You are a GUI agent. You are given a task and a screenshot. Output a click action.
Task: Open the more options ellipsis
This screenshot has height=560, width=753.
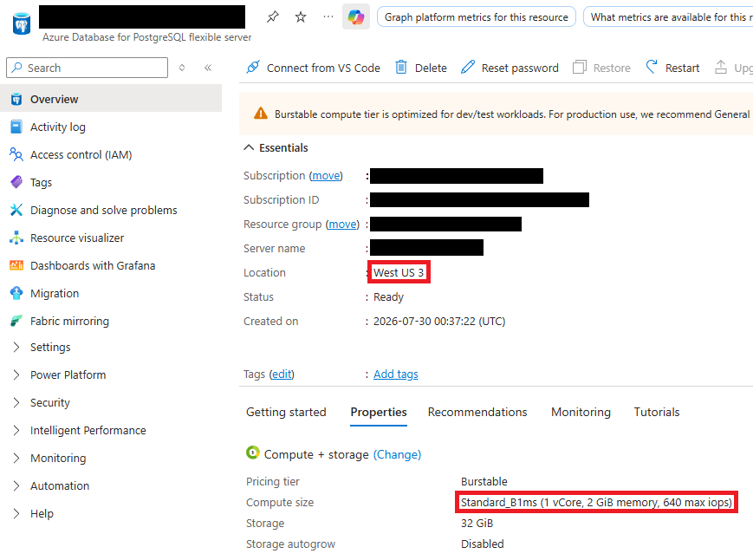pos(328,16)
